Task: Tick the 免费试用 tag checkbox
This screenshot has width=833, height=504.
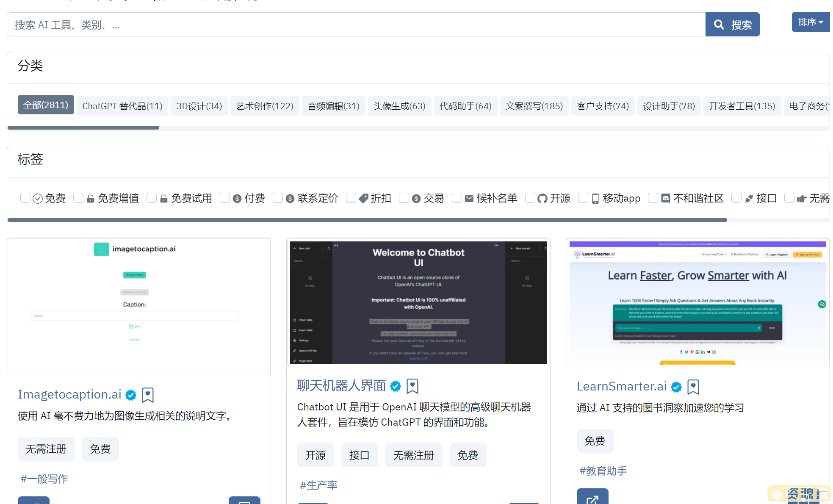Action: 152,198
